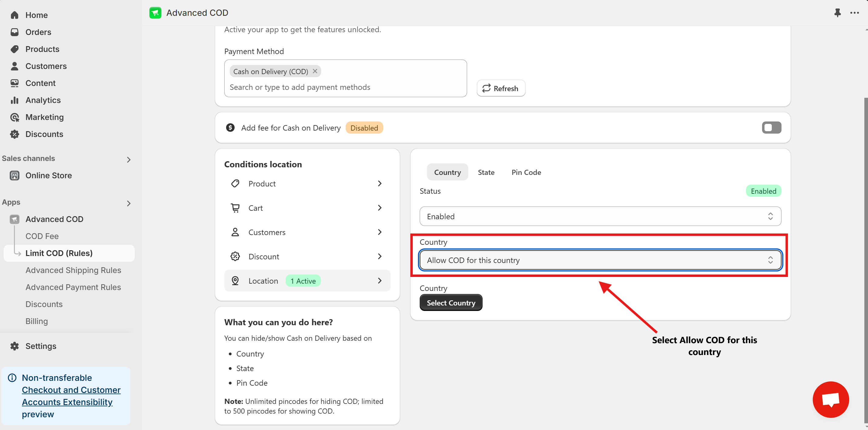
Task: Switch to the Pin Code tab
Action: [x=526, y=172]
